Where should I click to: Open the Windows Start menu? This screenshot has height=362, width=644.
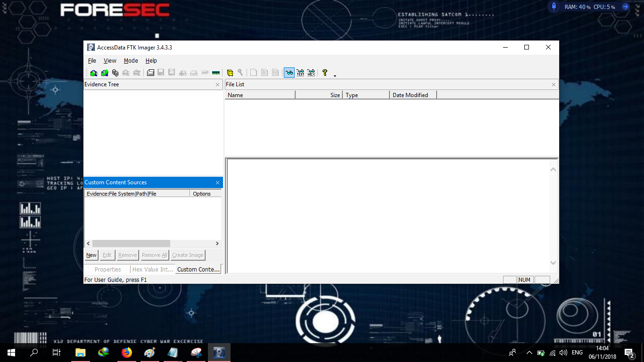point(11,353)
